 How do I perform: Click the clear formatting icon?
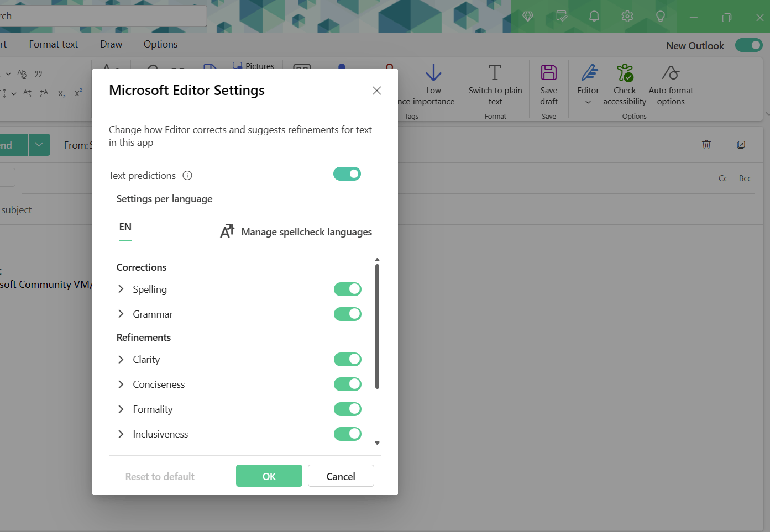tap(22, 73)
